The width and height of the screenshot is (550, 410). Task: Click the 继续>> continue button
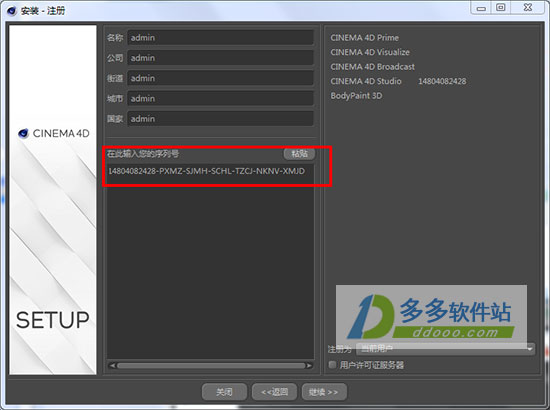324,392
